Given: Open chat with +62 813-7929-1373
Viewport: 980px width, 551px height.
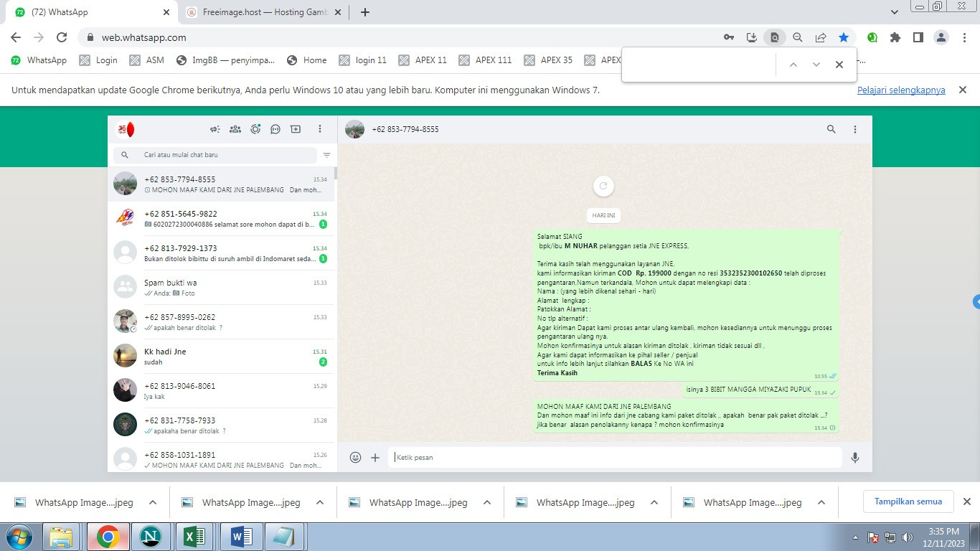Looking at the screenshot, I should 221,253.
